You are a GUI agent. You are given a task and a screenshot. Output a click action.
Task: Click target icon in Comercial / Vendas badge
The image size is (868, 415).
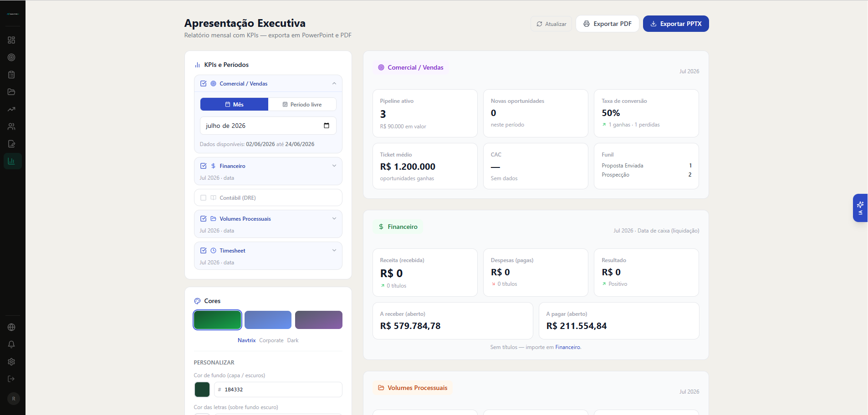pos(381,67)
